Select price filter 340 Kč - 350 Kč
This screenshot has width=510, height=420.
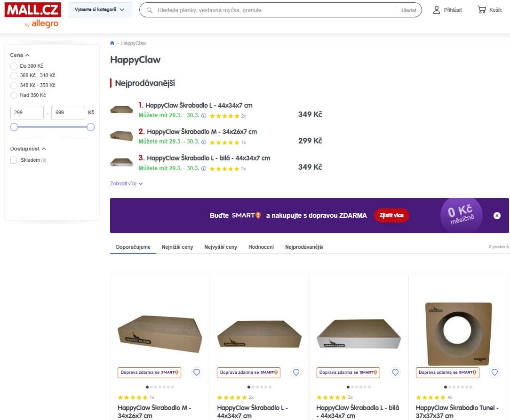[14, 86]
